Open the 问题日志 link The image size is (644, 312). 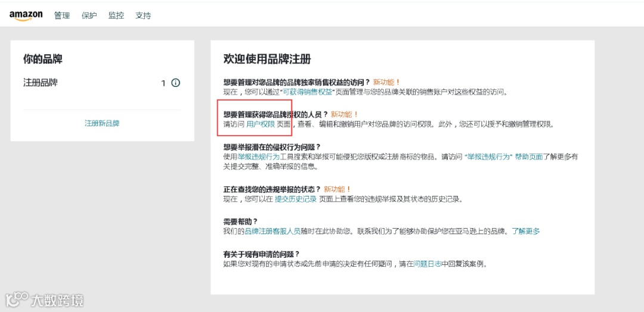tap(428, 264)
